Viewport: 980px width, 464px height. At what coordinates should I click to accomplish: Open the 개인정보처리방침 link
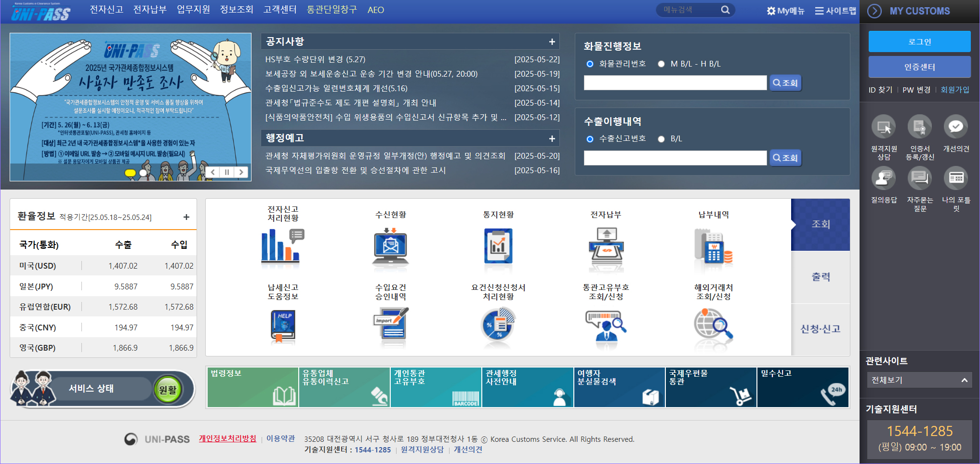[228, 439]
